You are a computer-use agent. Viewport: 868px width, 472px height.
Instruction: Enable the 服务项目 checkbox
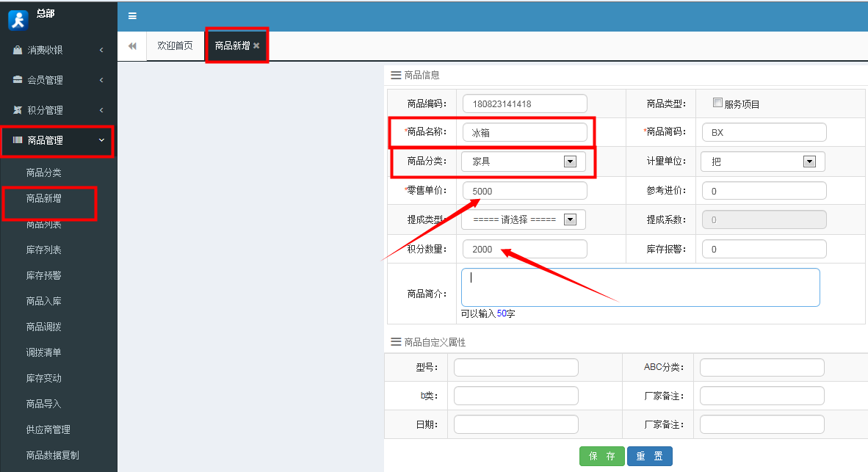(x=717, y=102)
